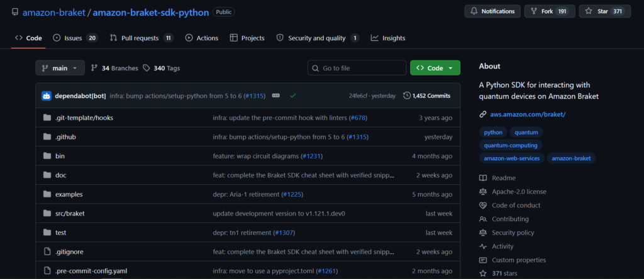Open pull request #1261 link
Viewport: 644px width, 279px height.
tap(326, 271)
